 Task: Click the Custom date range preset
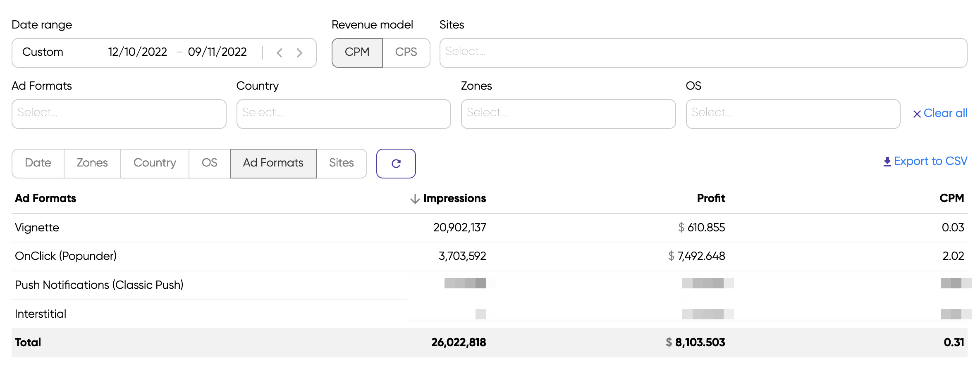click(x=43, y=52)
